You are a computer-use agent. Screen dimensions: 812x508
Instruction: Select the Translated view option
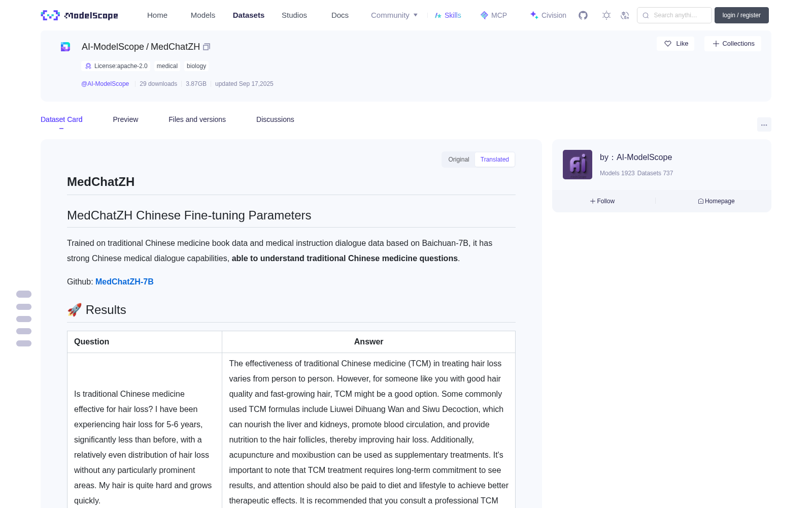coord(495,160)
